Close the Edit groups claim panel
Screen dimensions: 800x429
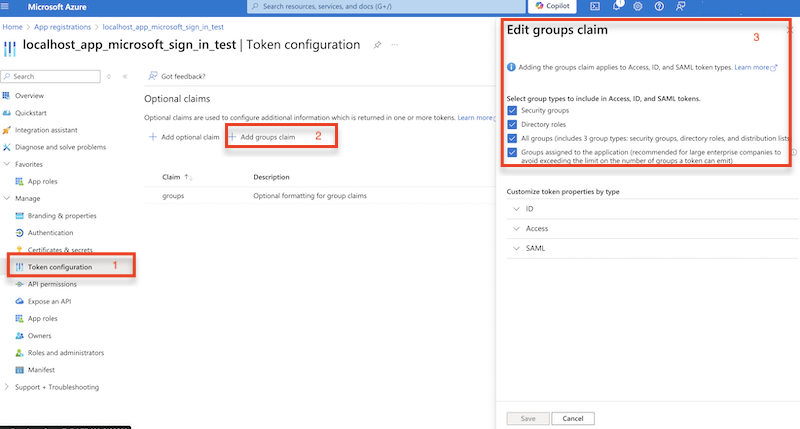790,30
